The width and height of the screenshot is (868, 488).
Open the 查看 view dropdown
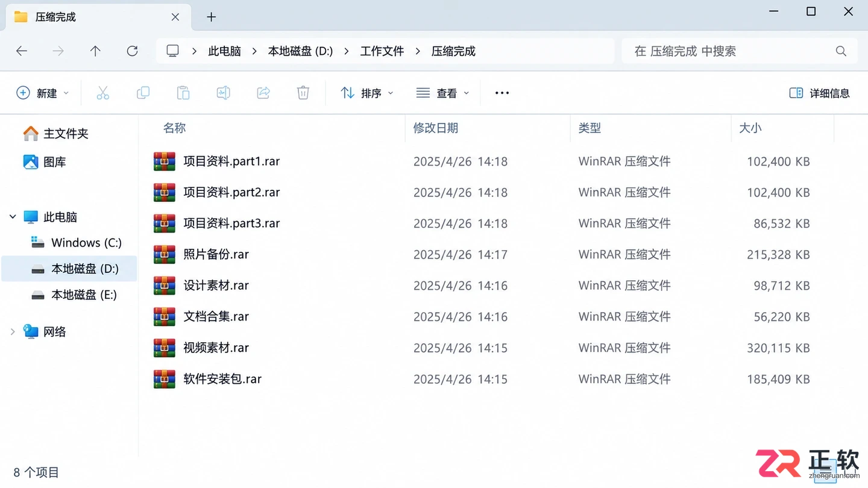tap(443, 93)
